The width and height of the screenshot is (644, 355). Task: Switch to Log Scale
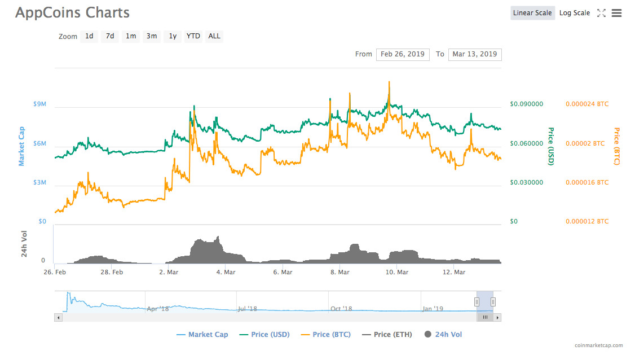pyautogui.click(x=575, y=13)
